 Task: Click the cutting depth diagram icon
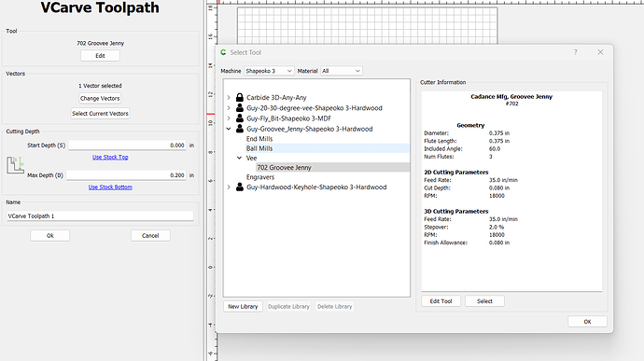click(15, 165)
